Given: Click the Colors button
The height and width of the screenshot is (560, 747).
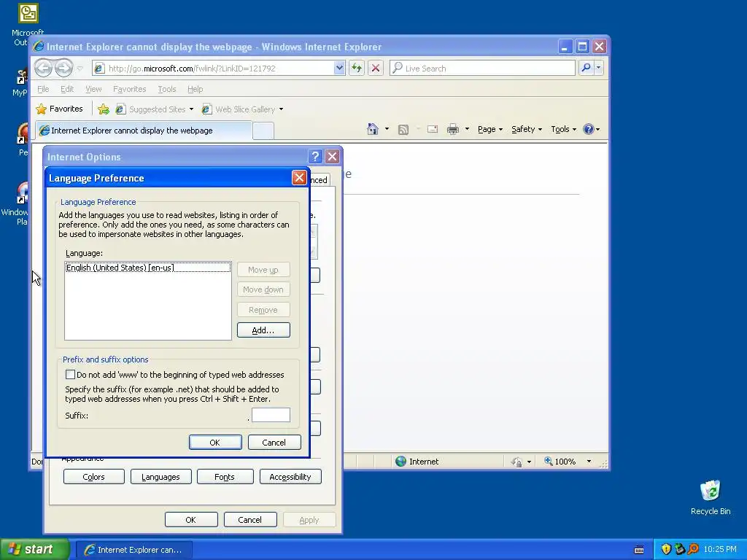Looking at the screenshot, I should tap(93, 477).
